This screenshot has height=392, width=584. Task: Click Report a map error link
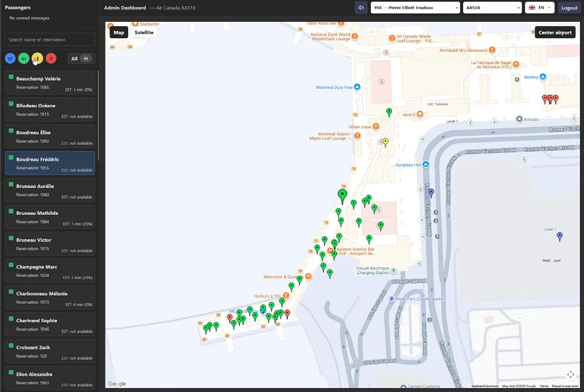[x=565, y=386]
